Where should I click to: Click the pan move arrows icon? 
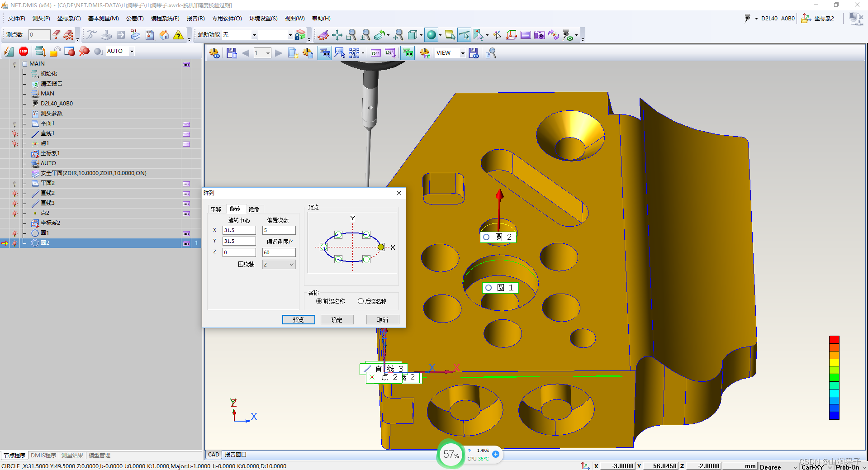click(337, 35)
